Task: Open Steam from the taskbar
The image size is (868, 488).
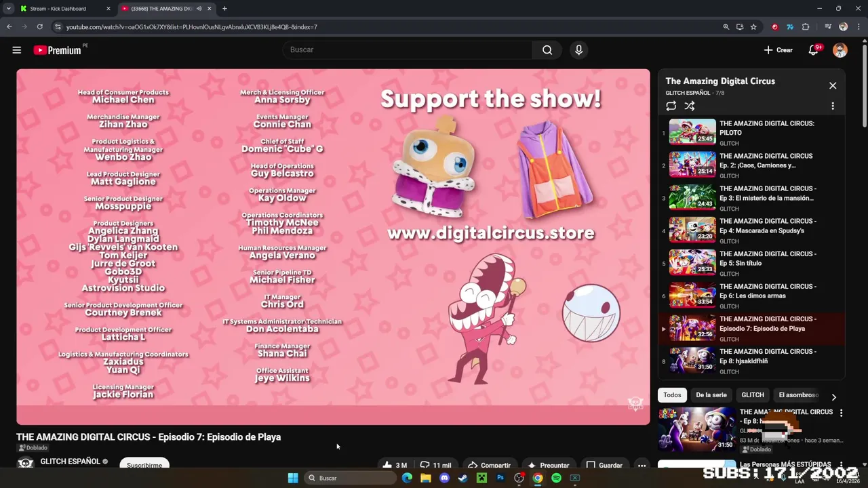Action: 463,478
